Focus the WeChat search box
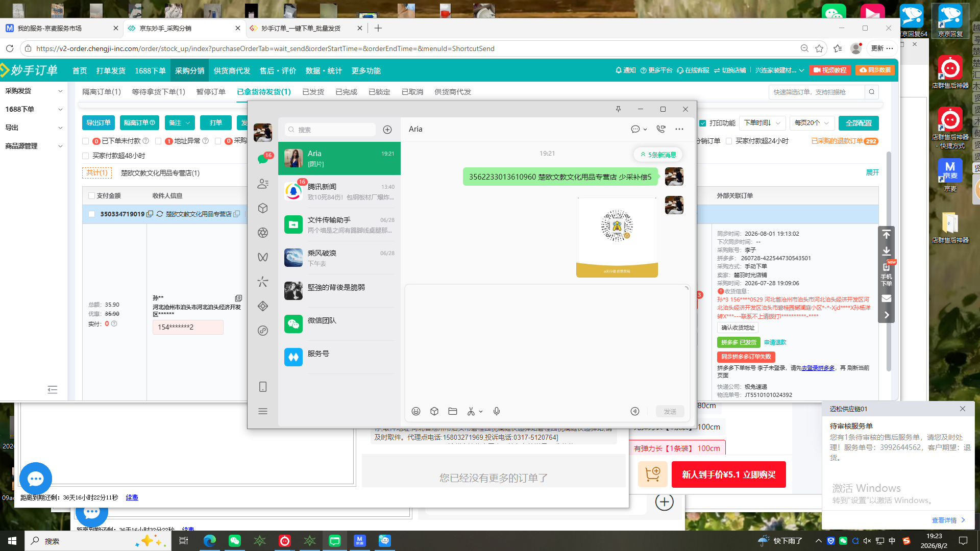 330,130
